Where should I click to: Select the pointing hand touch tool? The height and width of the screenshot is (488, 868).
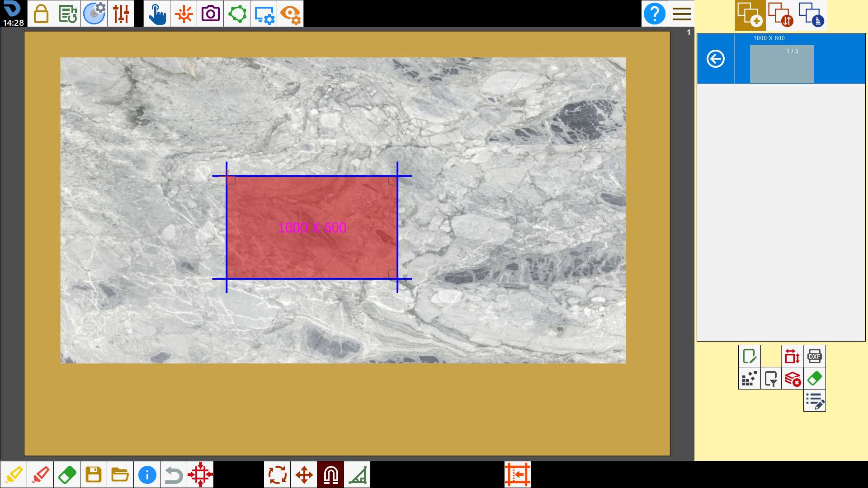coord(157,14)
